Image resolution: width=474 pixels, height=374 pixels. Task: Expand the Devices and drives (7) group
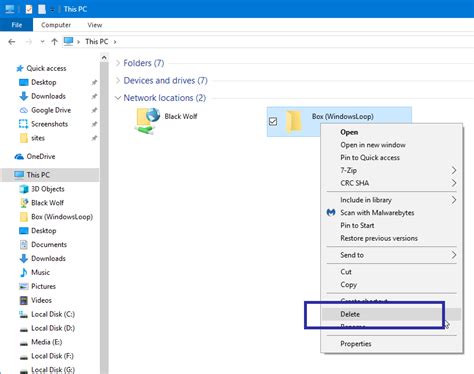click(118, 80)
